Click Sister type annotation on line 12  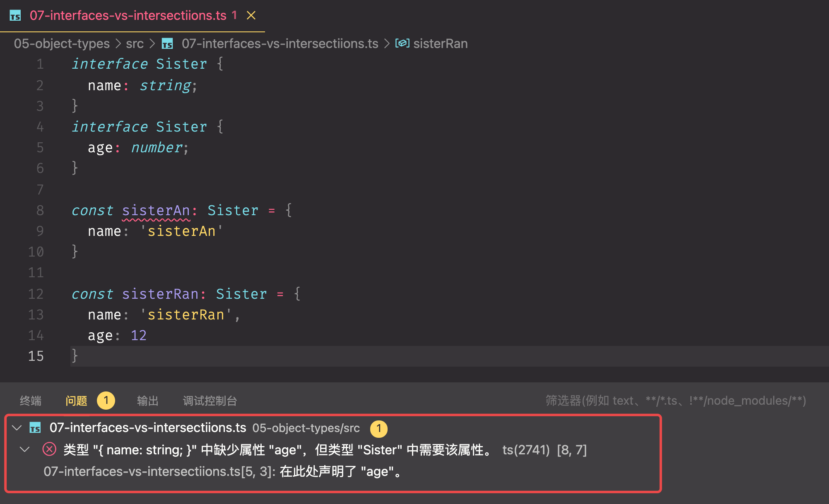(x=241, y=294)
